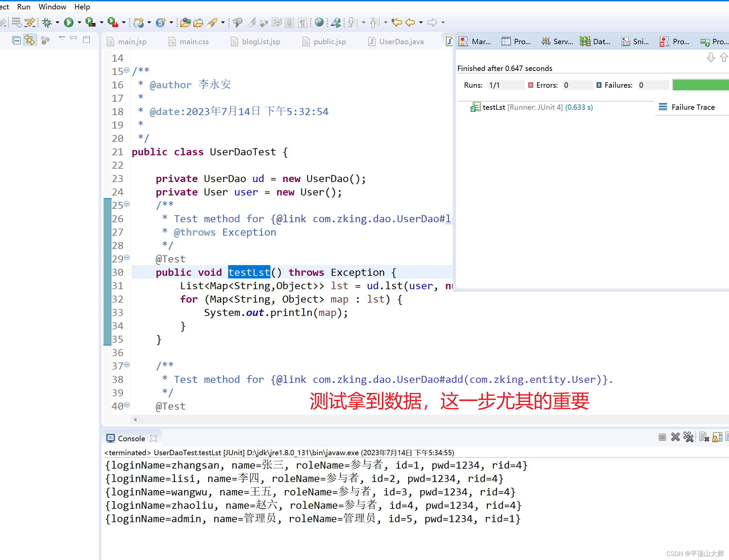Run the program with green Run button
The width and height of the screenshot is (729, 560).
point(69,22)
